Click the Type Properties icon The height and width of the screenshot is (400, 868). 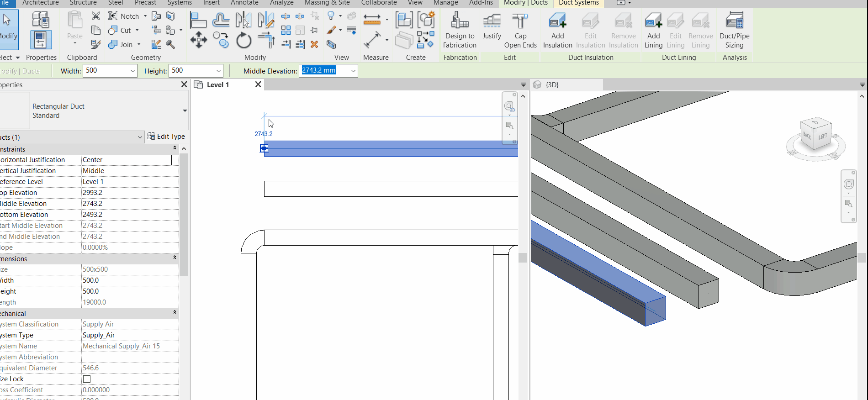pos(41,20)
